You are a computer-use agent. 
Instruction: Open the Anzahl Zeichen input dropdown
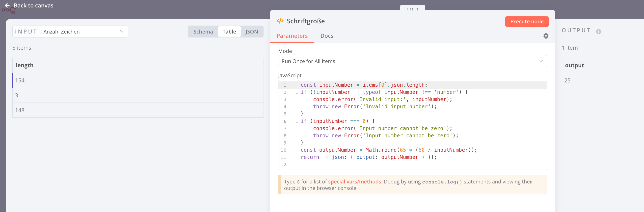point(84,32)
